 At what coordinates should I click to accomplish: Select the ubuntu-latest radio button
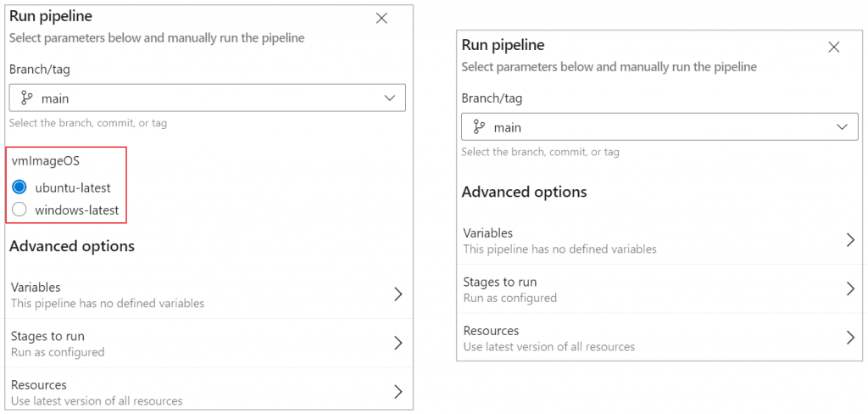tap(19, 187)
